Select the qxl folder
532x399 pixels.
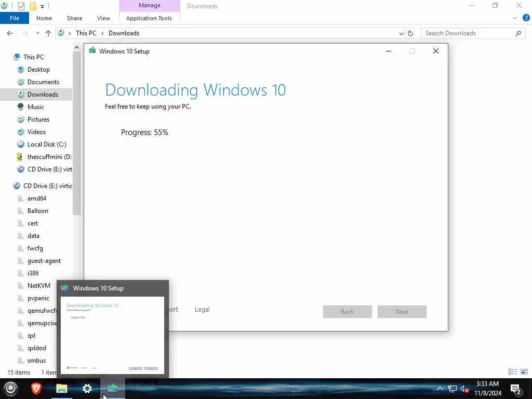31,336
